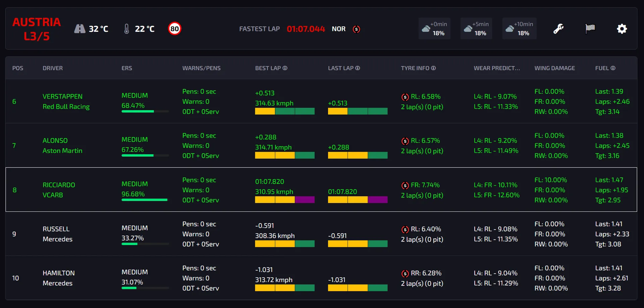Viewport: 644px width, 308px height.
Task: Click the wrench setup icon
Action: point(558,29)
